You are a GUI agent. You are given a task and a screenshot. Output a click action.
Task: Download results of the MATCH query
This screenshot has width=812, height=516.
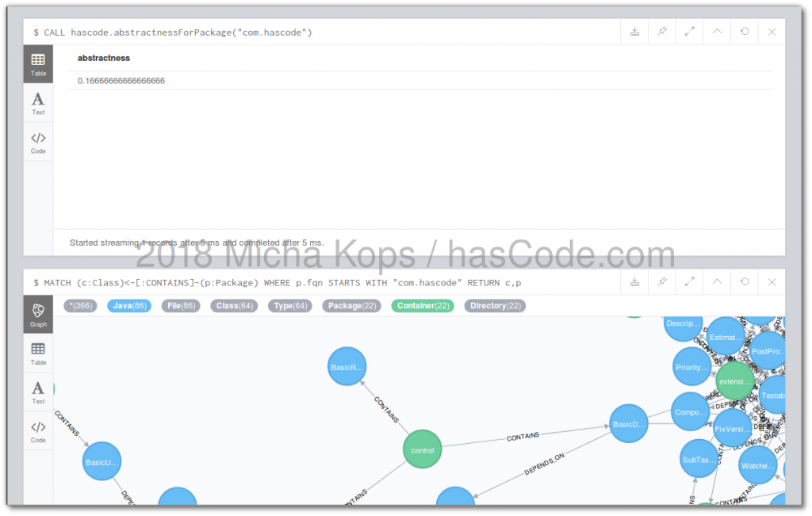point(634,281)
